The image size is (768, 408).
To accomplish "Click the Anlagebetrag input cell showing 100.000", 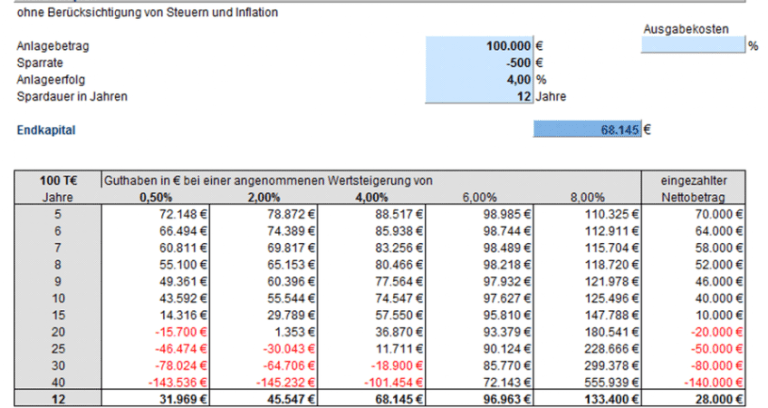I will point(480,46).
